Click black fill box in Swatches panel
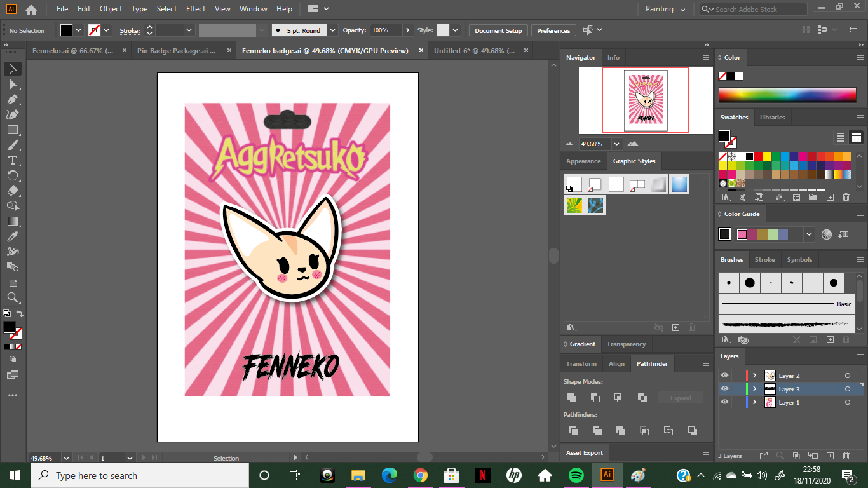The height and width of the screenshot is (488, 868). click(724, 135)
